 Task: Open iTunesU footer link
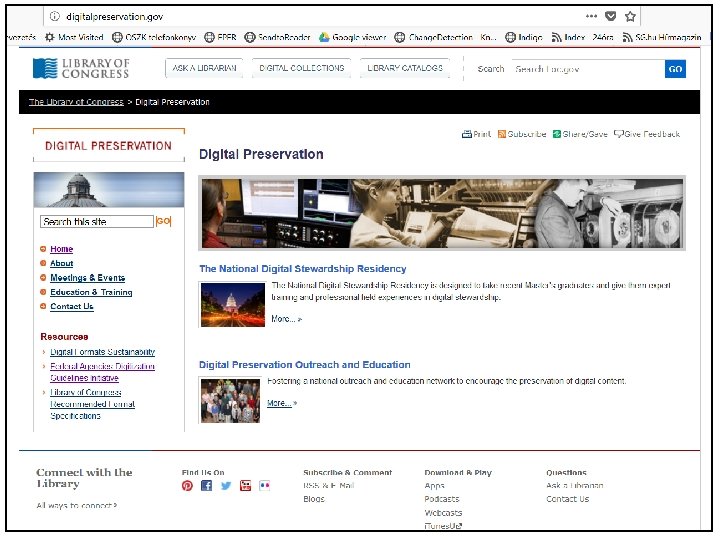click(x=443, y=526)
